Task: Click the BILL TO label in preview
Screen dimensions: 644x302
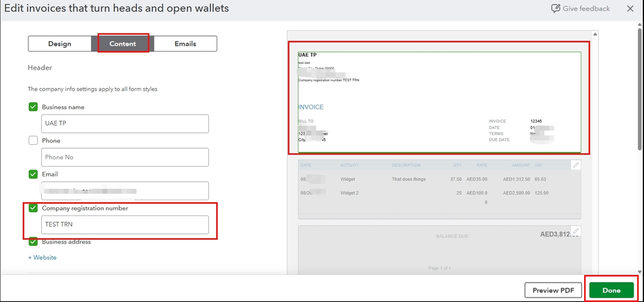Action: coord(306,122)
